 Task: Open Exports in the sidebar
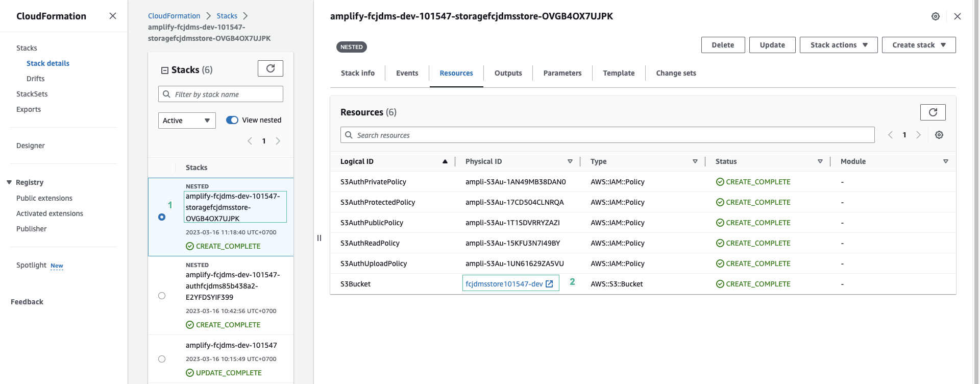click(29, 109)
